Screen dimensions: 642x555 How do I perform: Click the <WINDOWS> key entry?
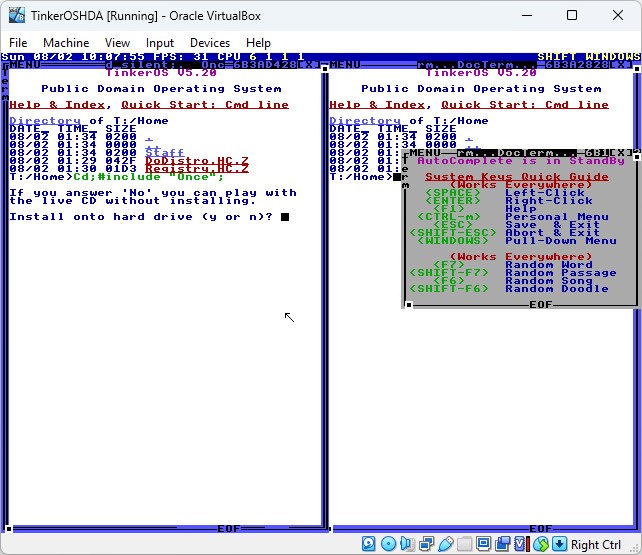coord(453,241)
